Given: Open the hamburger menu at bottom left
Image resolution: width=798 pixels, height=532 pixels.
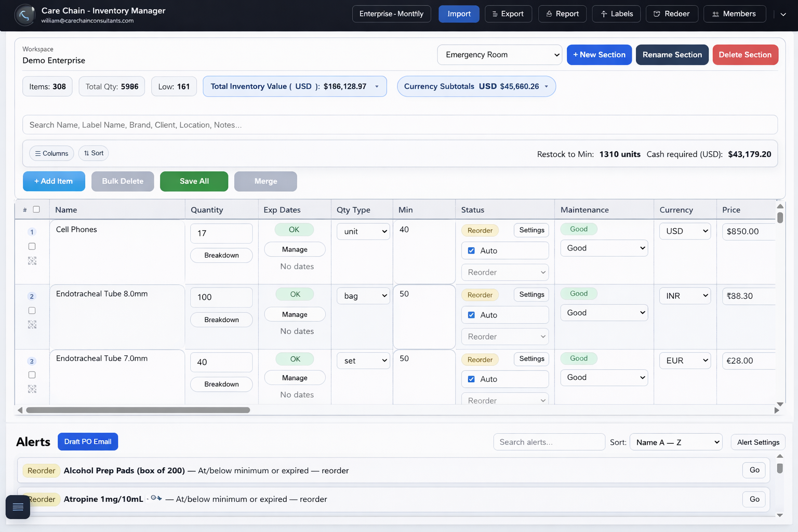Looking at the screenshot, I should [x=18, y=507].
